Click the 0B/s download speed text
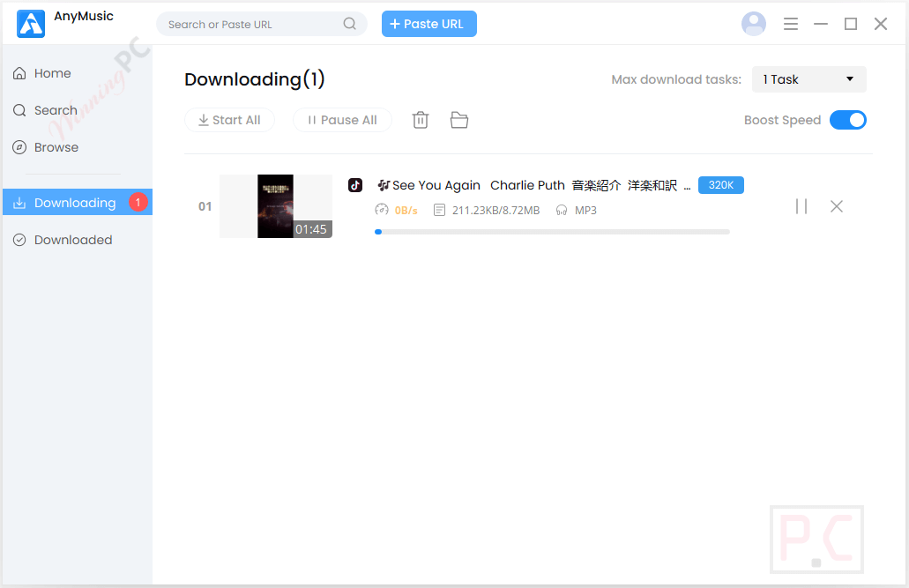 point(406,211)
